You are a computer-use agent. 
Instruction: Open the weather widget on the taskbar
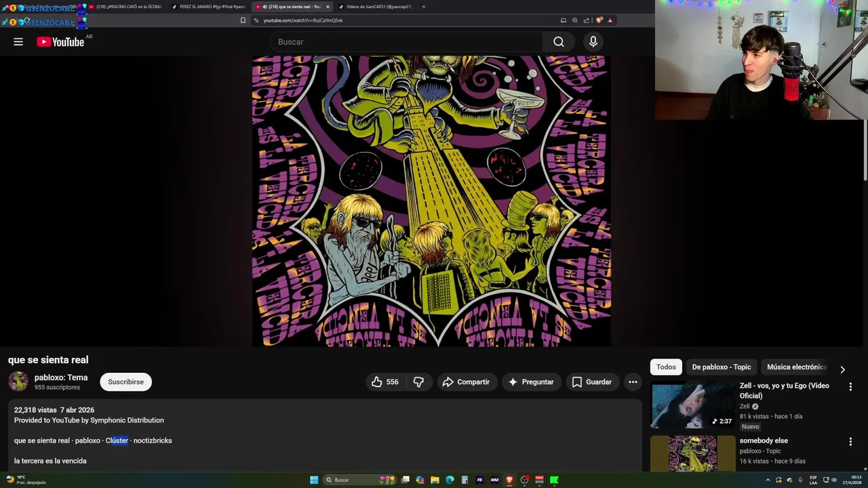(x=25, y=480)
